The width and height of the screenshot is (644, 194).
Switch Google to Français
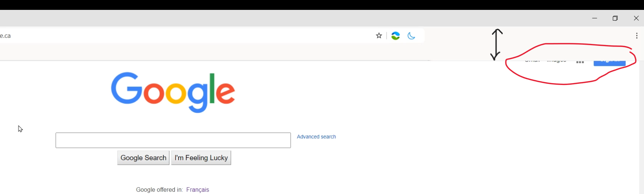coord(198,190)
